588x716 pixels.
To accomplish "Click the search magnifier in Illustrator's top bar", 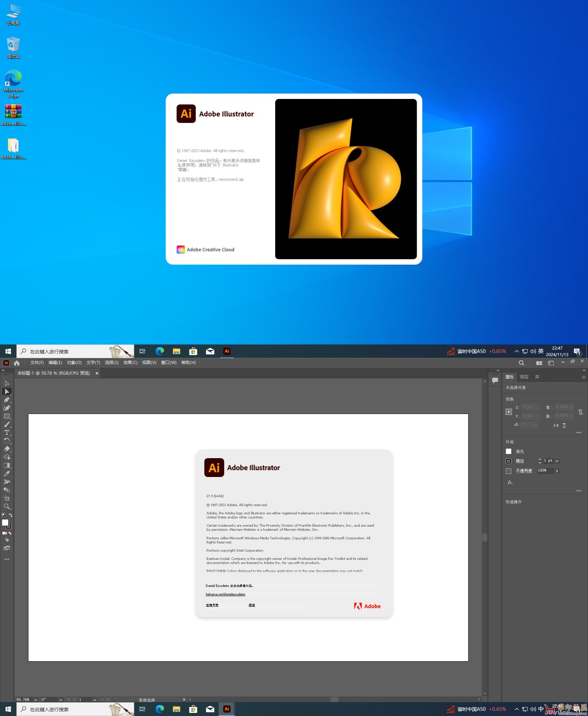I will point(521,363).
